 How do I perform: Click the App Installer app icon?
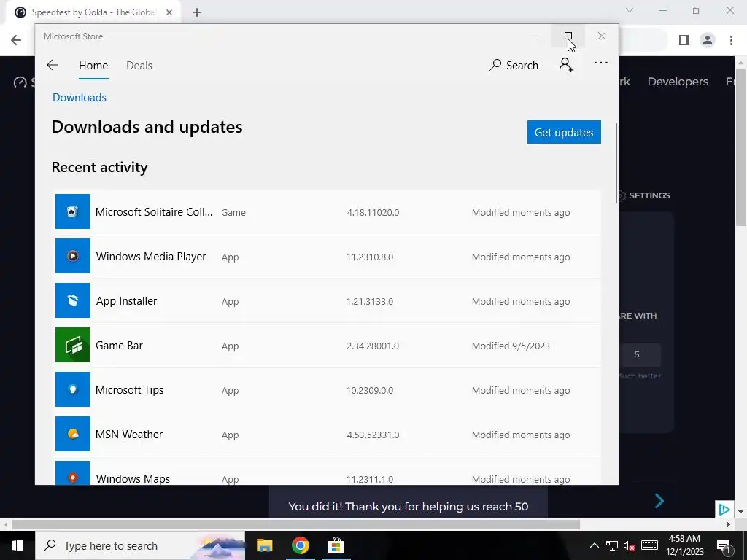[73, 300]
